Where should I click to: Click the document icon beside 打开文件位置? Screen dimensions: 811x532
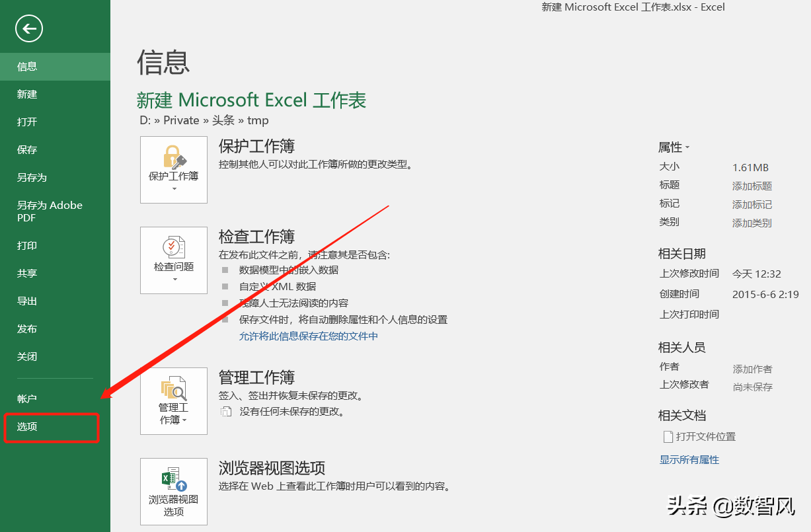(668, 437)
